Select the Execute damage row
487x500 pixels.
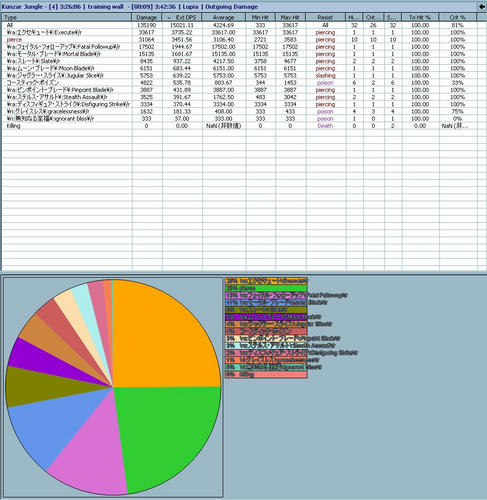point(239,32)
